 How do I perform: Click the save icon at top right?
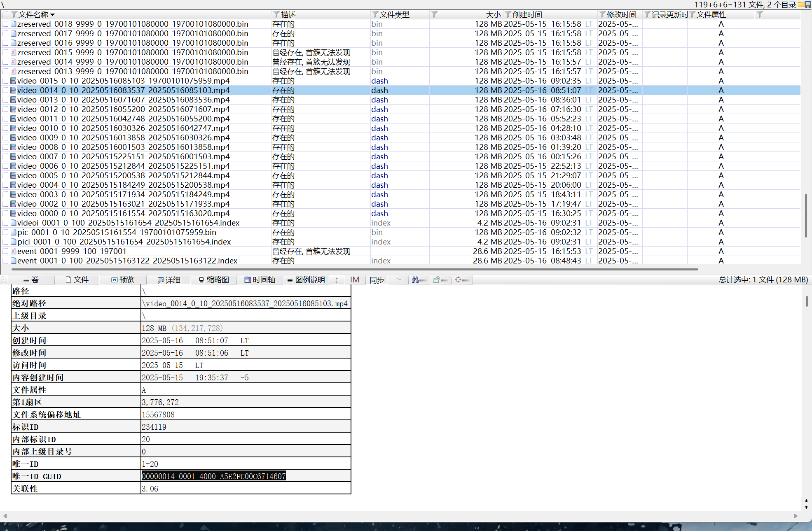pos(808,5)
